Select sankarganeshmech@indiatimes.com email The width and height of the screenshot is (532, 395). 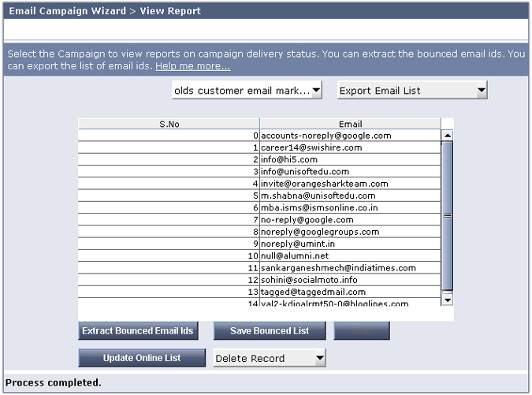pos(351,268)
